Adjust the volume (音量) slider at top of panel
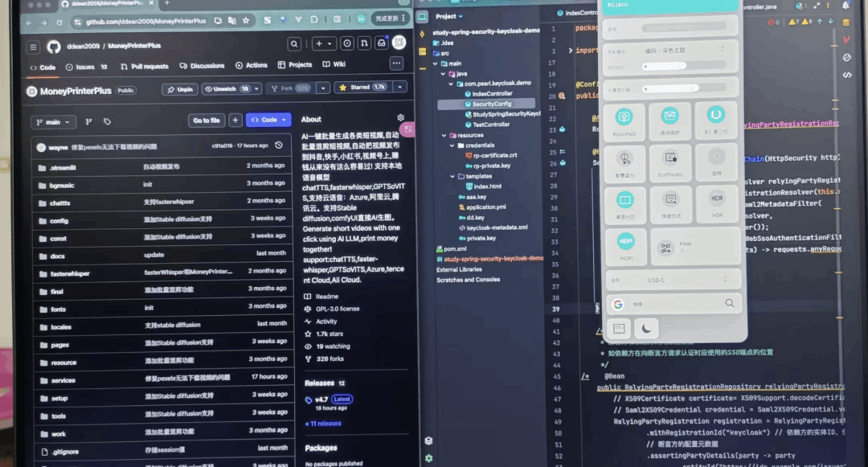The width and height of the screenshot is (868, 467). click(684, 27)
